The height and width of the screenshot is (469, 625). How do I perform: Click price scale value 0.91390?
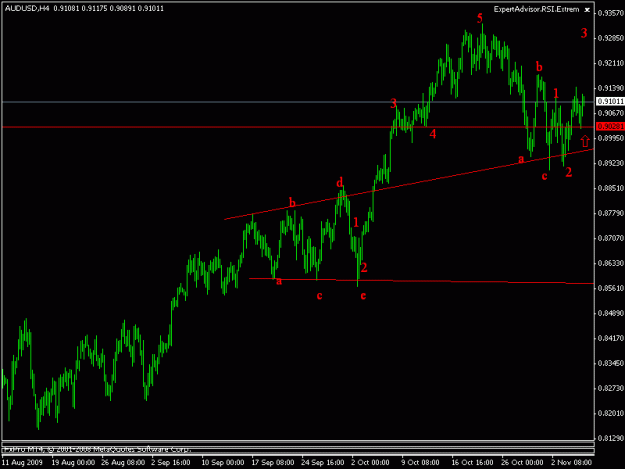pyautogui.click(x=611, y=88)
